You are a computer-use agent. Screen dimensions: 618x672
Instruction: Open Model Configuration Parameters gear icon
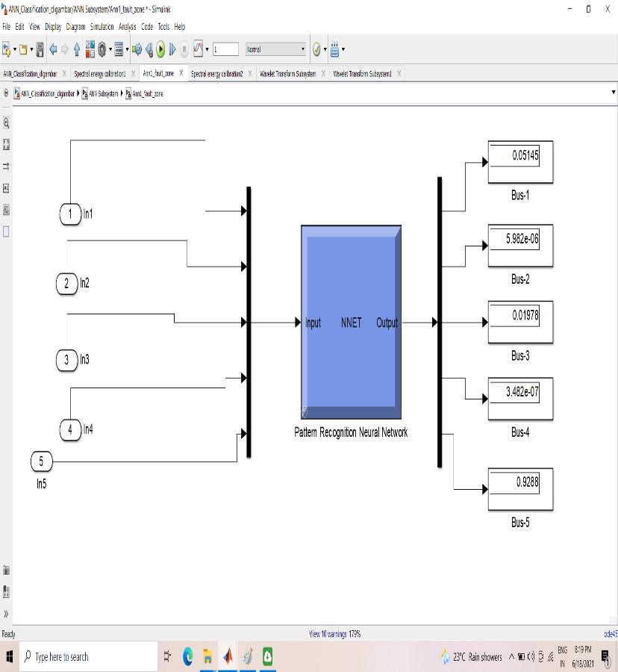[102, 50]
